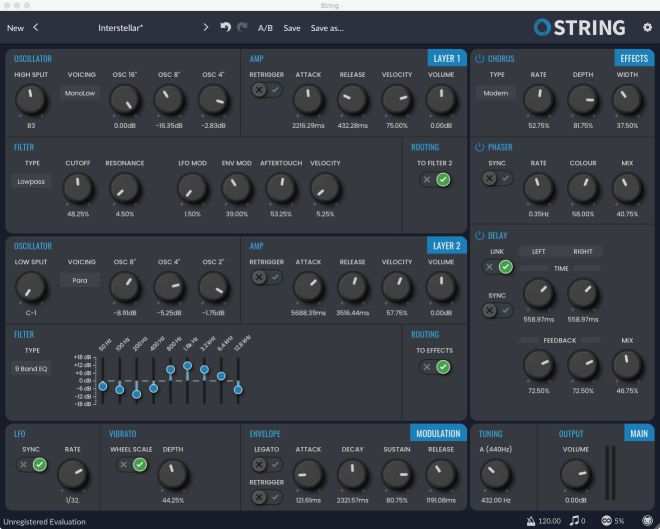
Task: Click the A/B compare button
Action: 265,28
